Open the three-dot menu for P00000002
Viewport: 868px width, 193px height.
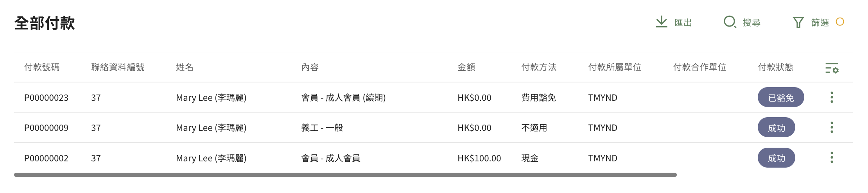click(832, 158)
